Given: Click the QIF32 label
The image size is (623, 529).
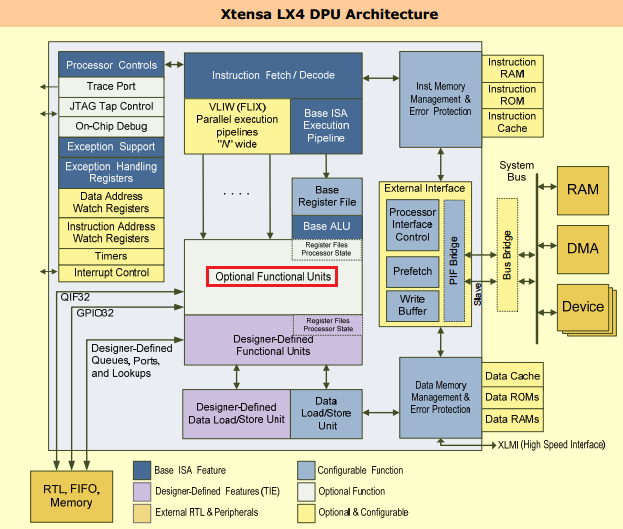Looking at the screenshot, I should [75, 297].
